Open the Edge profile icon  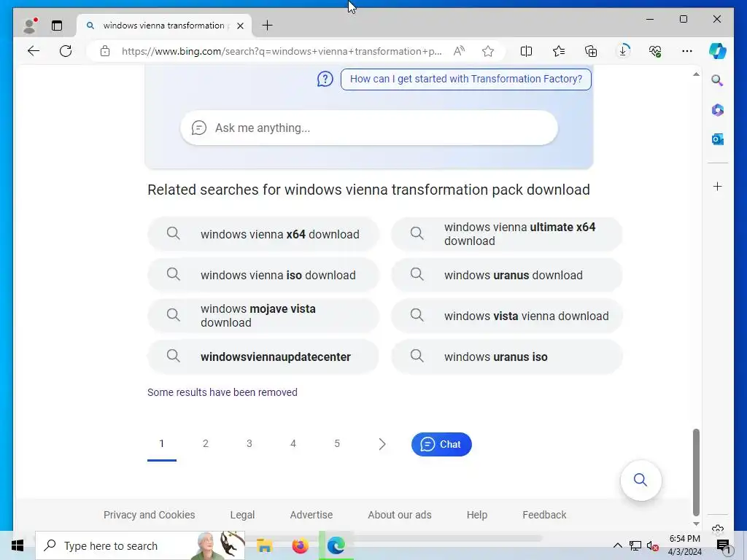(30, 26)
